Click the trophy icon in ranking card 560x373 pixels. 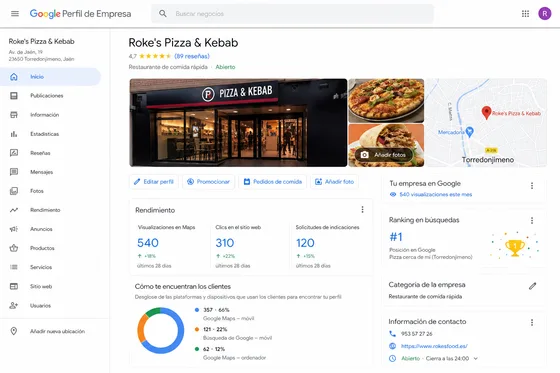[x=515, y=247]
